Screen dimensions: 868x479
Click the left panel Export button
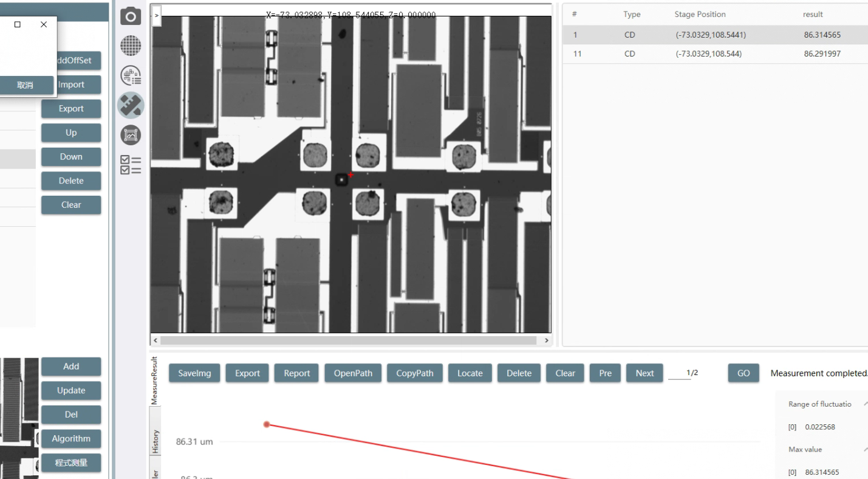click(71, 109)
